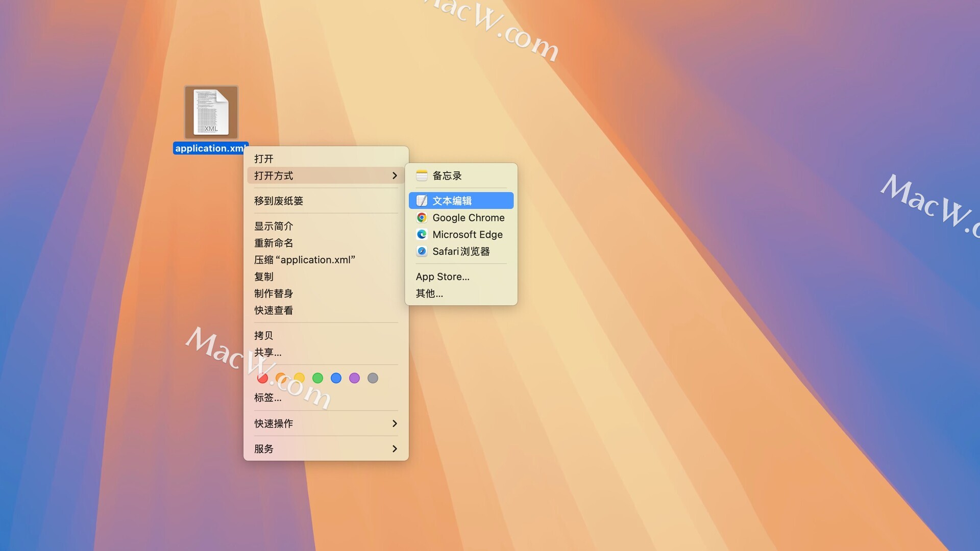The width and height of the screenshot is (980, 551).
Task: Apply the blue color tag
Action: click(x=336, y=378)
